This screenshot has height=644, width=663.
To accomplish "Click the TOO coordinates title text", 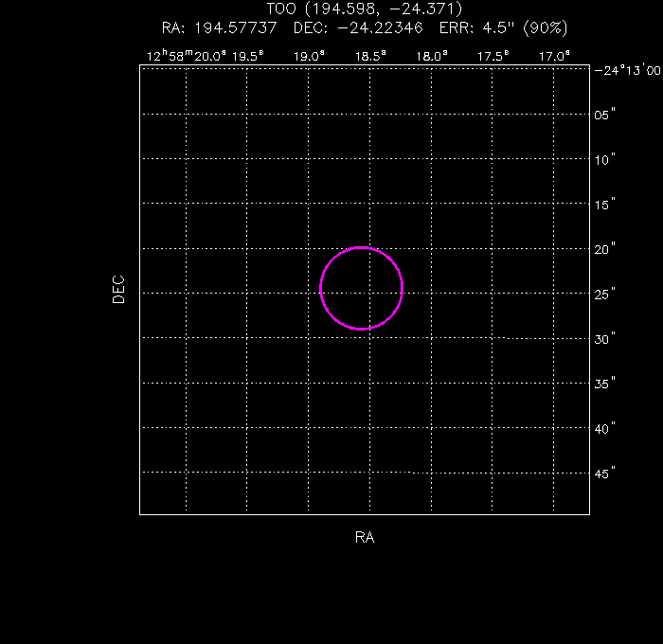I will click(x=365, y=9).
